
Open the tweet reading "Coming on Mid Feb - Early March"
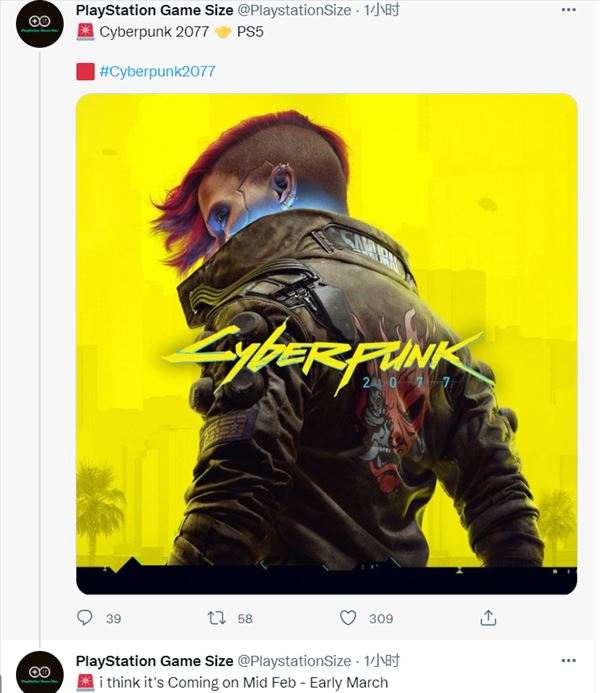243,682
